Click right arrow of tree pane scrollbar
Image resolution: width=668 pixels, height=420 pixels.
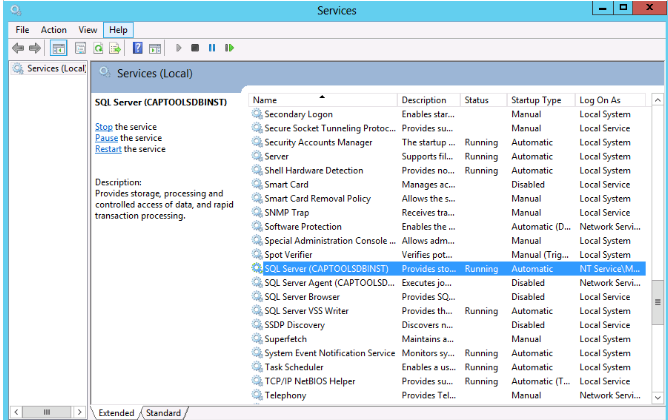tap(79, 412)
